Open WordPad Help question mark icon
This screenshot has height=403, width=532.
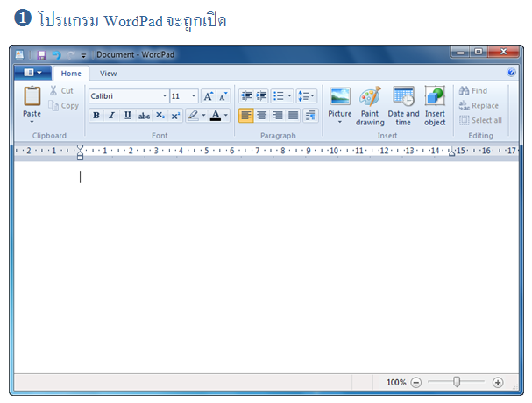(x=511, y=72)
